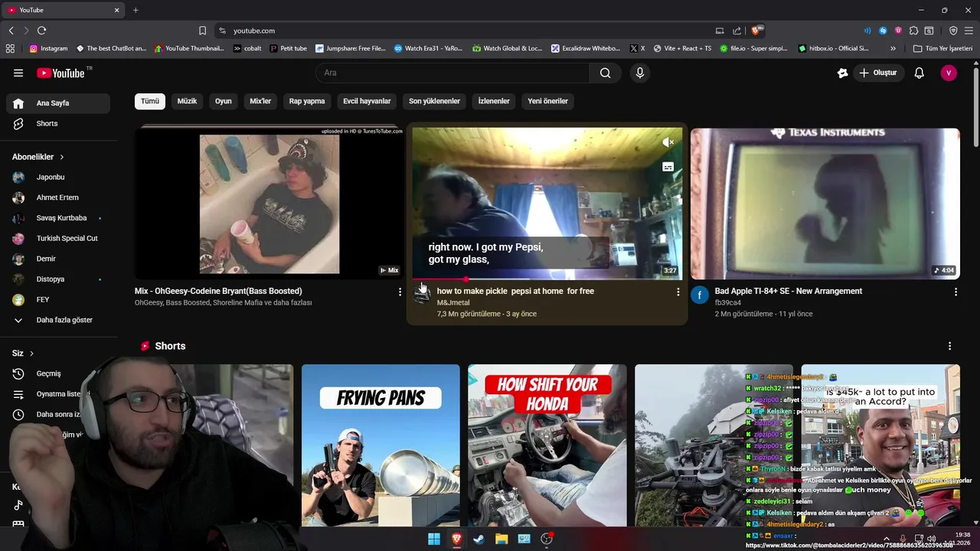Open File Explorer from the taskbar
This screenshot has width=980, height=551.
click(x=501, y=539)
